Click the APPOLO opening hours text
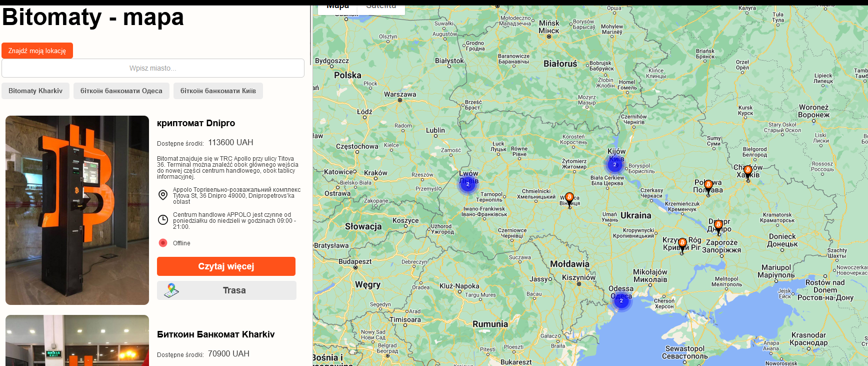 234,221
